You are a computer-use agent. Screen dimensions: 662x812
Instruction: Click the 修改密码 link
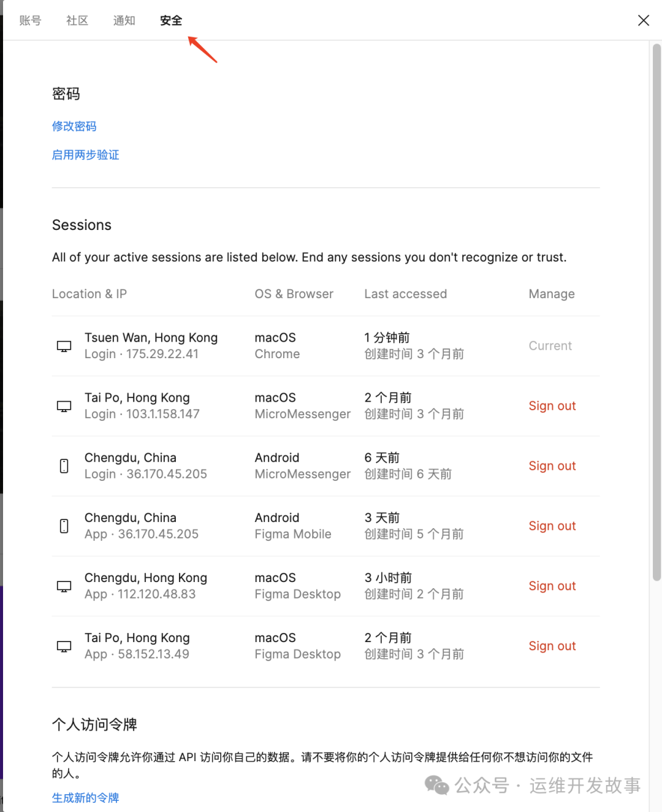74,126
